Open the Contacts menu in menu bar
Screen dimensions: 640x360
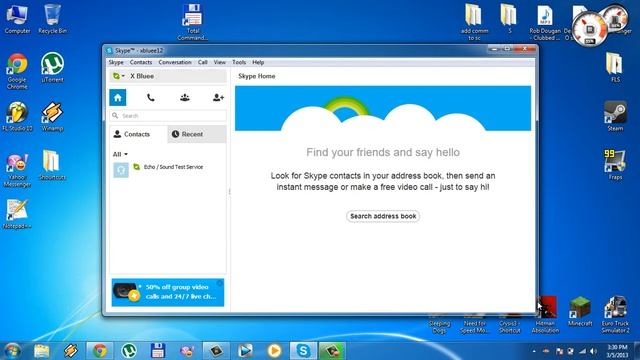coord(141,62)
